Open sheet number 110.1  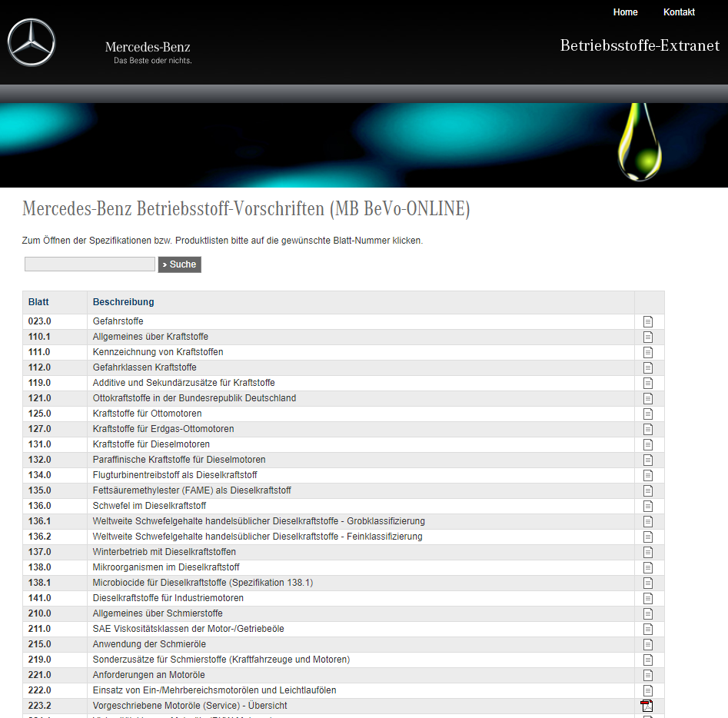point(39,336)
